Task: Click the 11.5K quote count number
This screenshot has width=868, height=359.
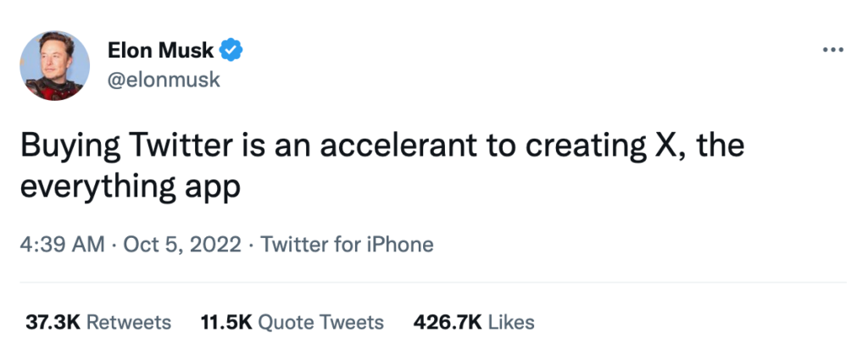Action: tap(225, 323)
